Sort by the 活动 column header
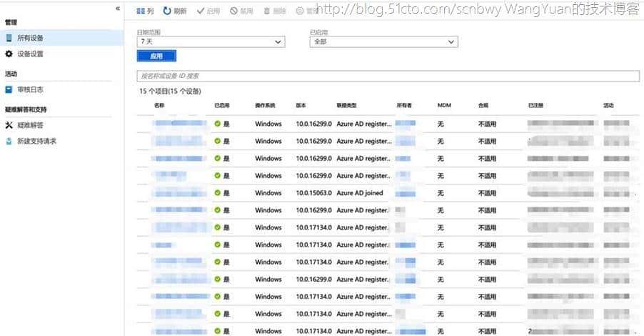The height and width of the screenshot is (336, 644). (x=608, y=105)
